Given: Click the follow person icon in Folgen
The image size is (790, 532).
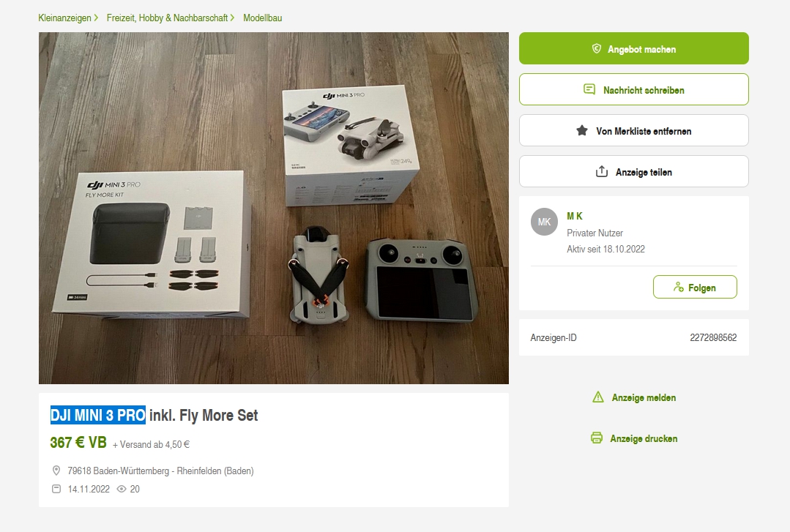Looking at the screenshot, I should tap(678, 287).
